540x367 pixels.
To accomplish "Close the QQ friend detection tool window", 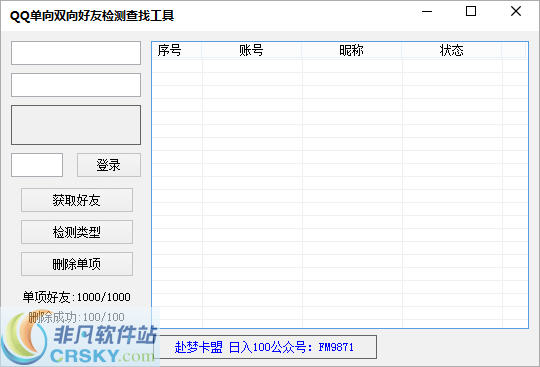I will click(516, 11).
